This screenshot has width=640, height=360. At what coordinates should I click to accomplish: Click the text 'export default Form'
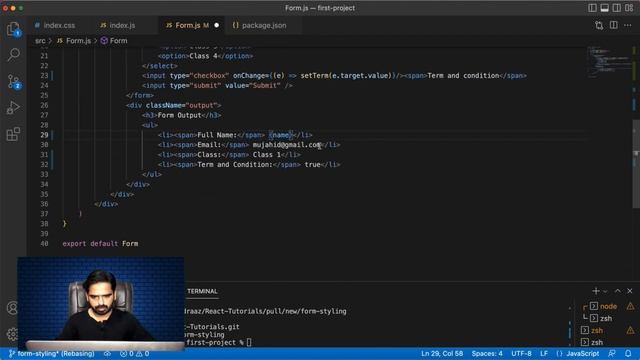click(x=100, y=244)
